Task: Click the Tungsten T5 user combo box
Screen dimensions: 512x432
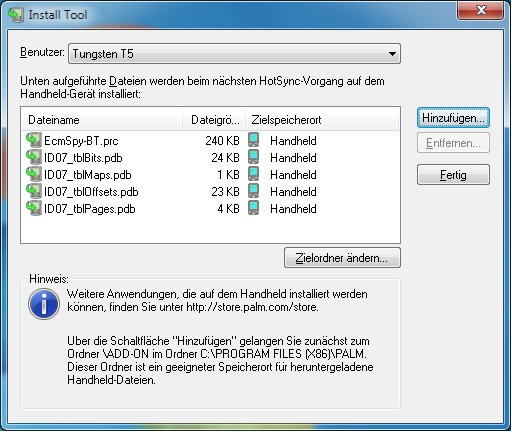Action: (234, 54)
